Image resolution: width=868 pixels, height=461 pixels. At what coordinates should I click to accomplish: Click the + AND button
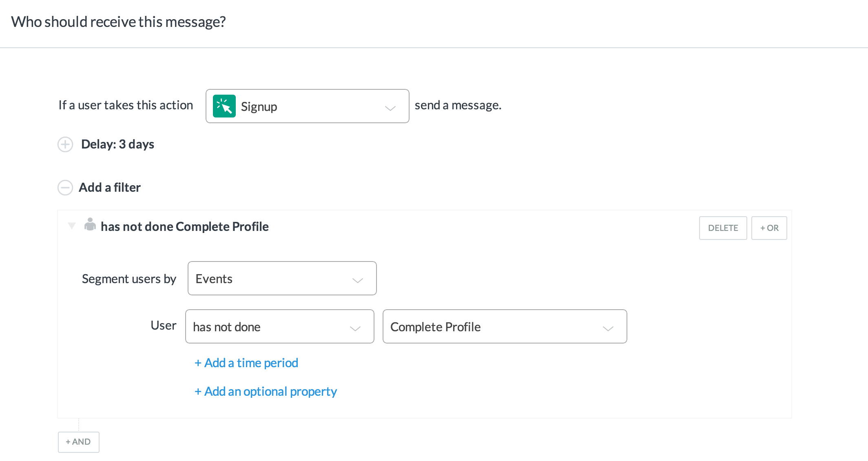(78, 442)
